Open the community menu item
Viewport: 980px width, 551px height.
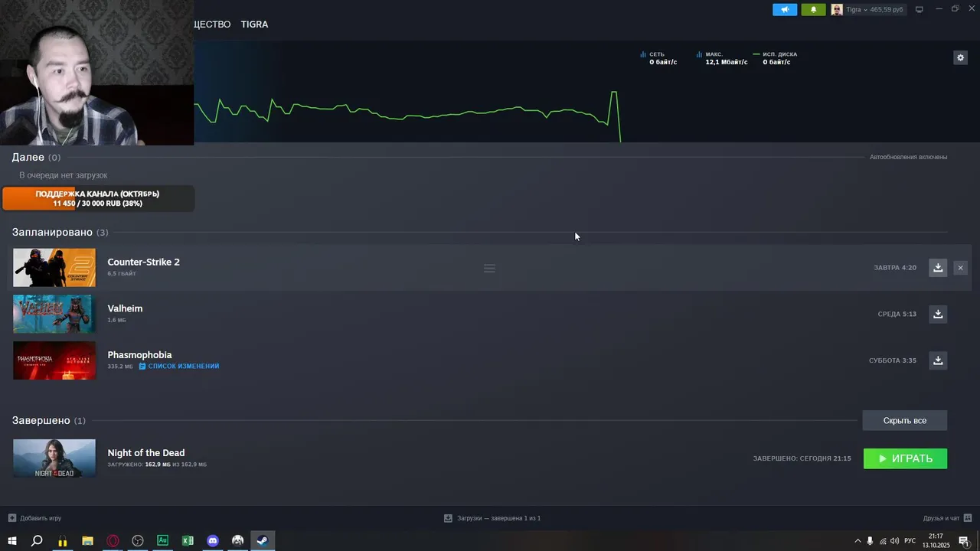tap(212, 24)
